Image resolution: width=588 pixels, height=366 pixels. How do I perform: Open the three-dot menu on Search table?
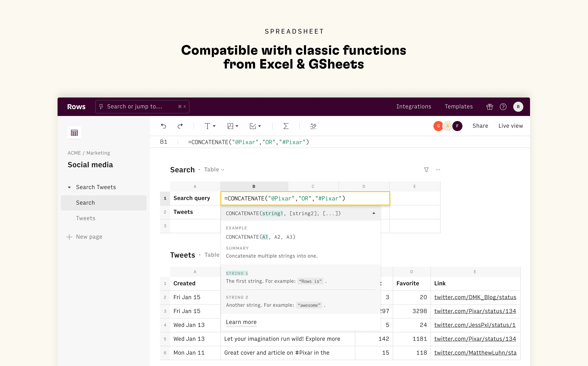coord(438,170)
